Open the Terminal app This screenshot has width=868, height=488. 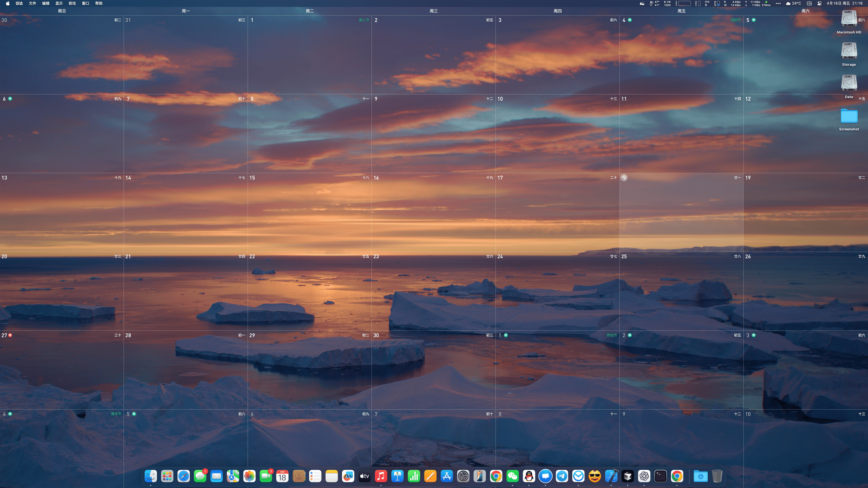point(660,476)
